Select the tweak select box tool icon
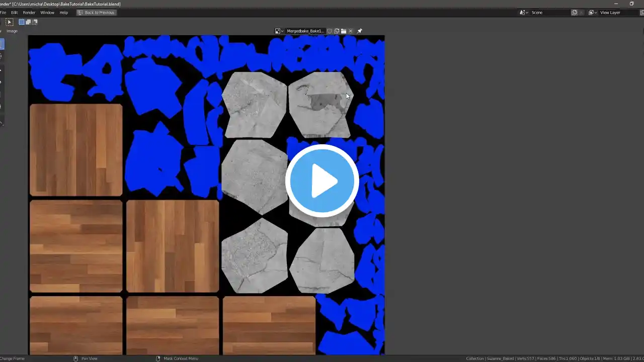Viewport: 644px width, 362px height. point(9,22)
